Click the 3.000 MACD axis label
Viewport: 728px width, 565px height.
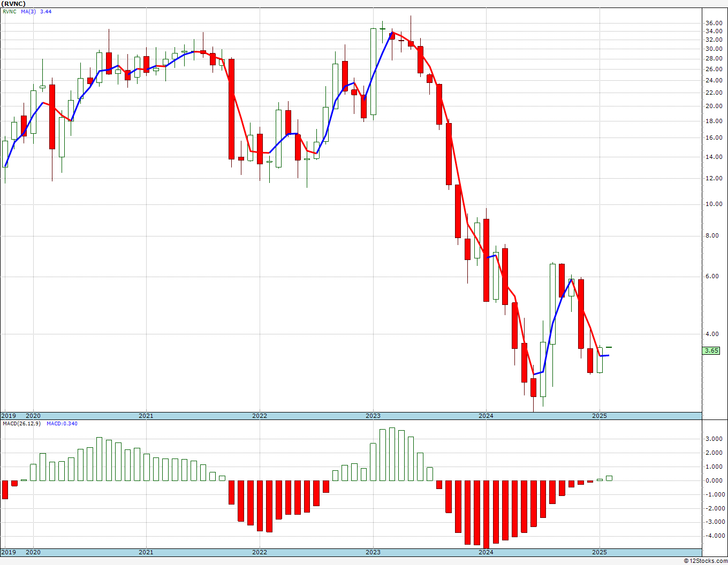click(x=714, y=439)
